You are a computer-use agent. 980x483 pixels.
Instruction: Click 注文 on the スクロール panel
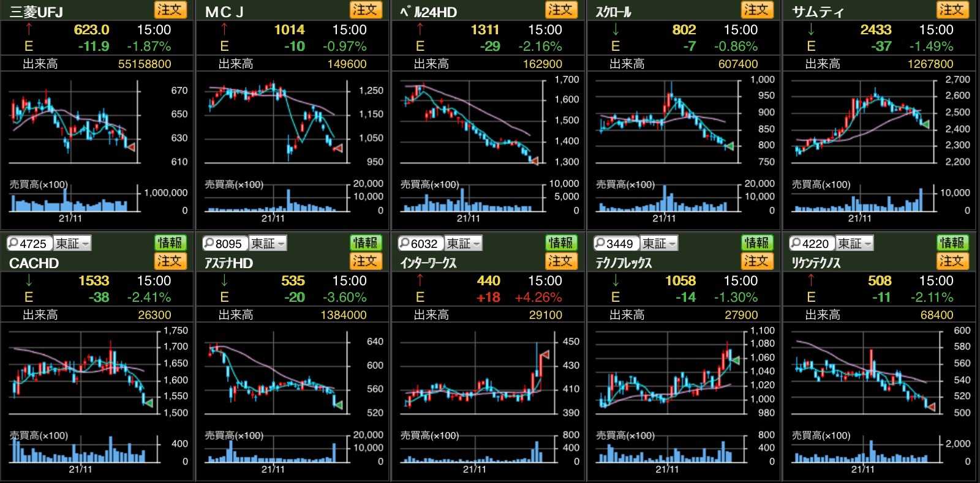pyautogui.click(x=756, y=10)
